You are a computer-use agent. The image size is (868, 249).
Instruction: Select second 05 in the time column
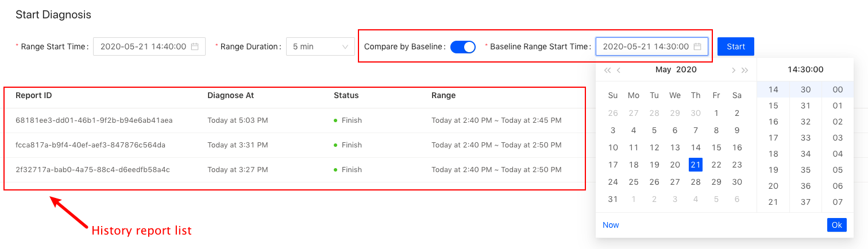pyautogui.click(x=838, y=170)
